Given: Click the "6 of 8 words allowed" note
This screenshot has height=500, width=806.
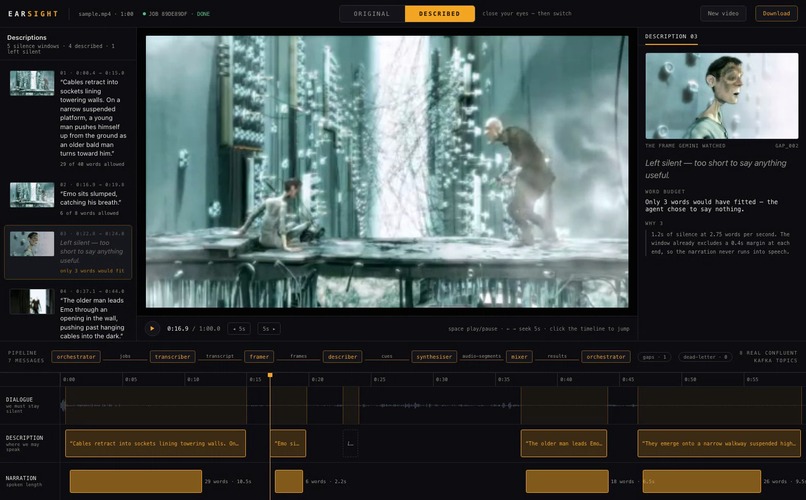Looking at the screenshot, I should (89, 213).
